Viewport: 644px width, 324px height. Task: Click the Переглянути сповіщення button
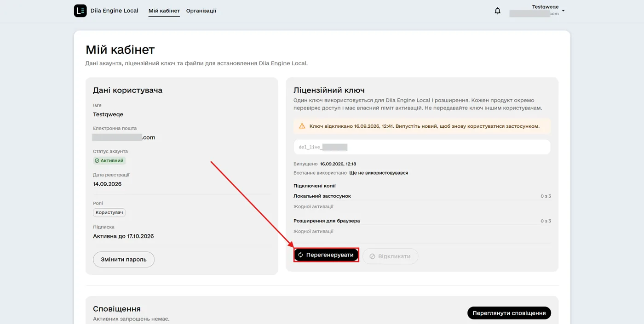(x=509, y=313)
